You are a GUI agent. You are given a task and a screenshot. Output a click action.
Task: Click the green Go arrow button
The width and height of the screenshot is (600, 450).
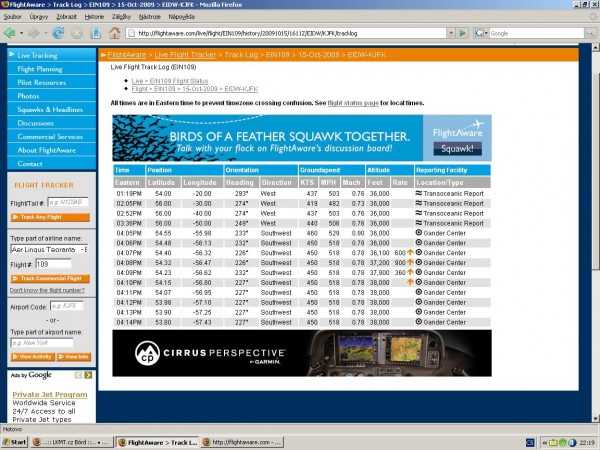463,33
